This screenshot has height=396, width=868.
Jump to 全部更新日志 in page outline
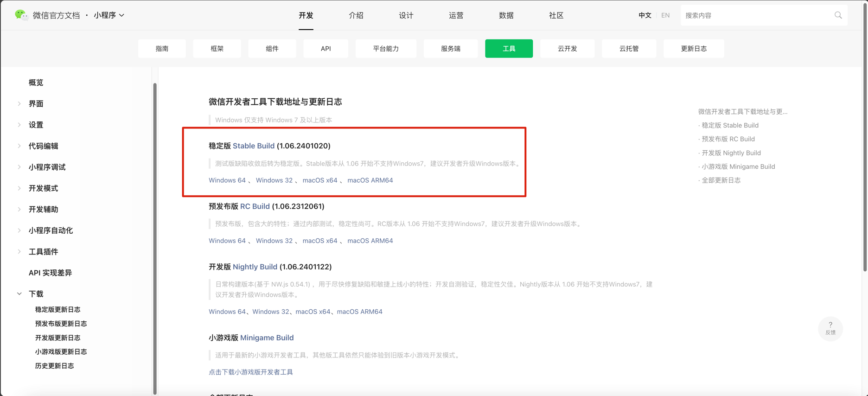coord(721,180)
